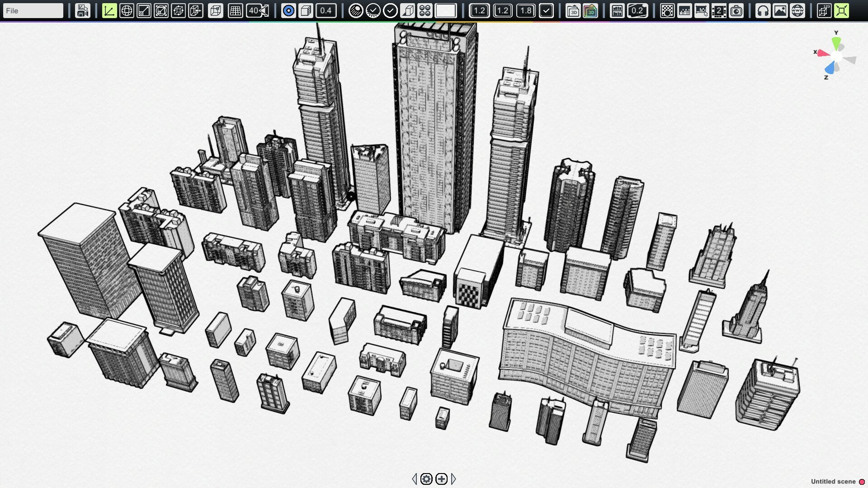Open the www globe web icon
The height and width of the screenshot is (488, 868).
pyautogui.click(x=798, y=10)
